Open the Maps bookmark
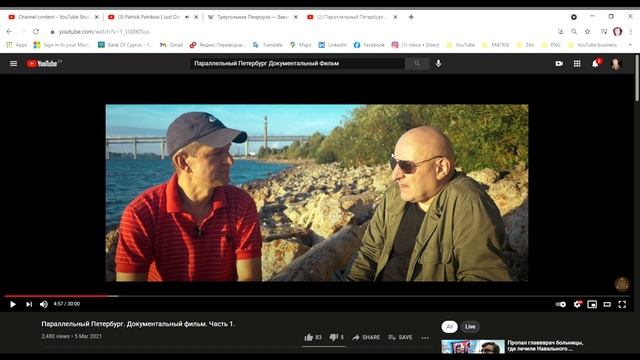The height and width of the screenshot is (360, 640). point(300,45)
